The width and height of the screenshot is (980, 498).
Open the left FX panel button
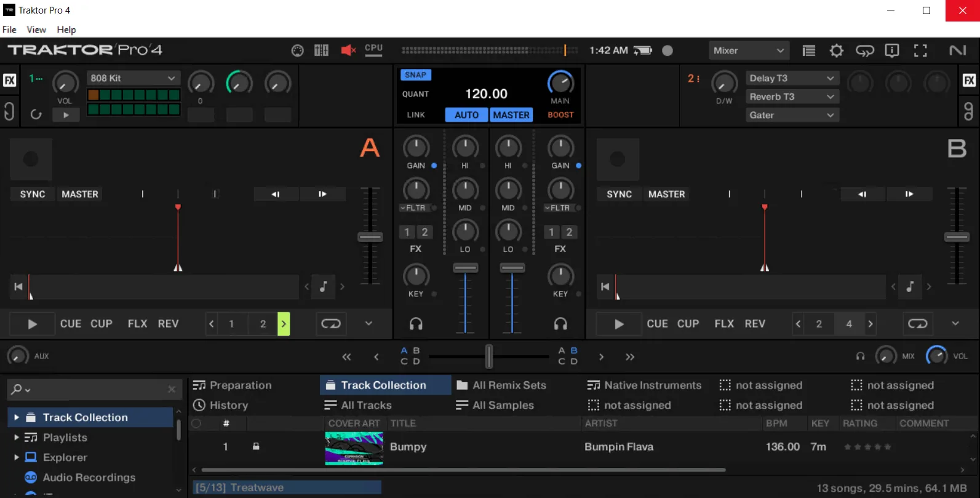coord(10,80)
